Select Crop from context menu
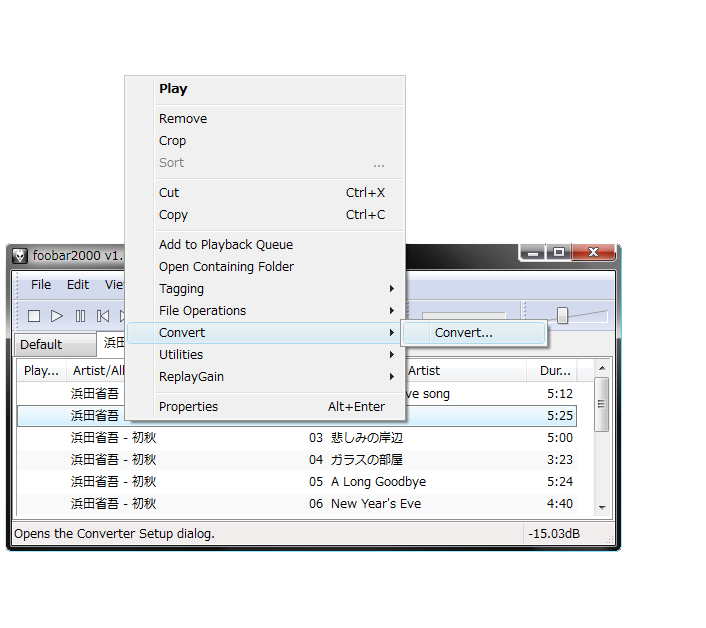Viewport: 706px width, 628px height. [x=265, y=141]
